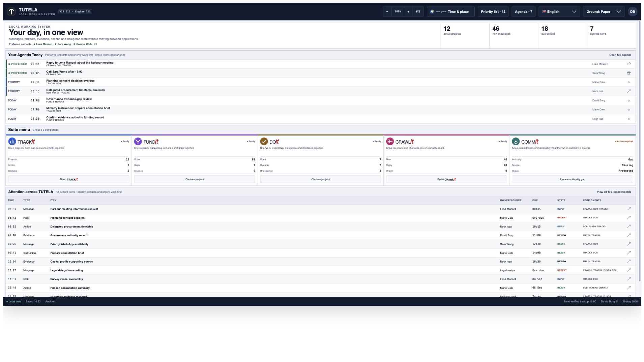The height and width of the screenshot is (362, 644).
Task: Click diamond icon on Ministry instruction agenda row
Action: click(628, 110)
